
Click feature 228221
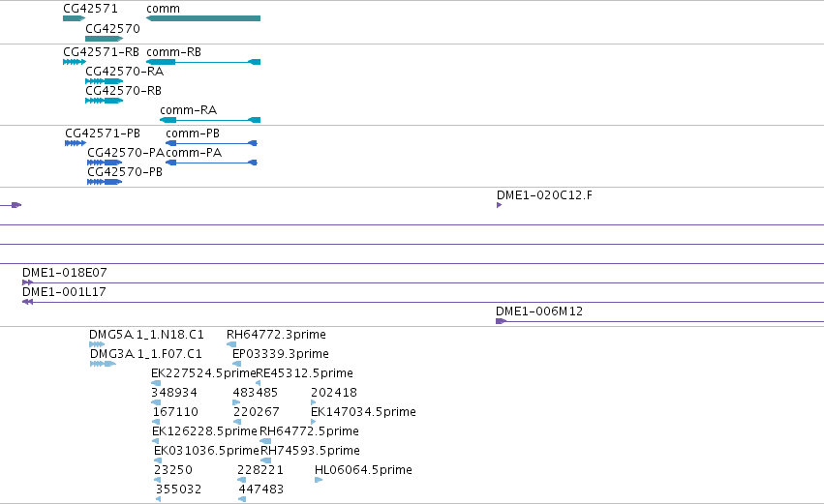[x=242, y=480]
